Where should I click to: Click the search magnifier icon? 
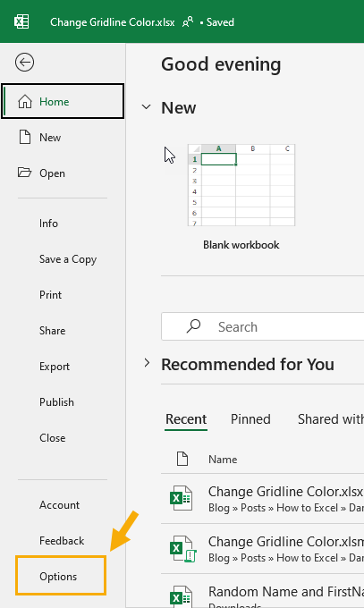(193, 326)
